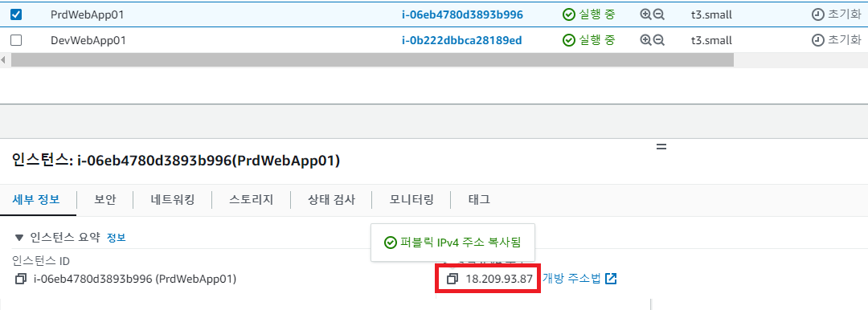Zoom in icon on PrdWebApp01 row
Image resolution: width=868 pixels, height=310 pixels.
tap(645, 15)
